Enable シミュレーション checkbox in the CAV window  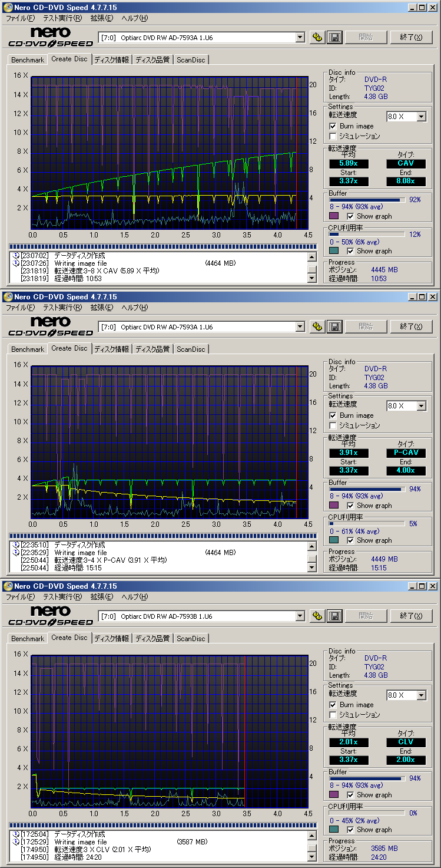pyautogui.click(x=333, y=136)
